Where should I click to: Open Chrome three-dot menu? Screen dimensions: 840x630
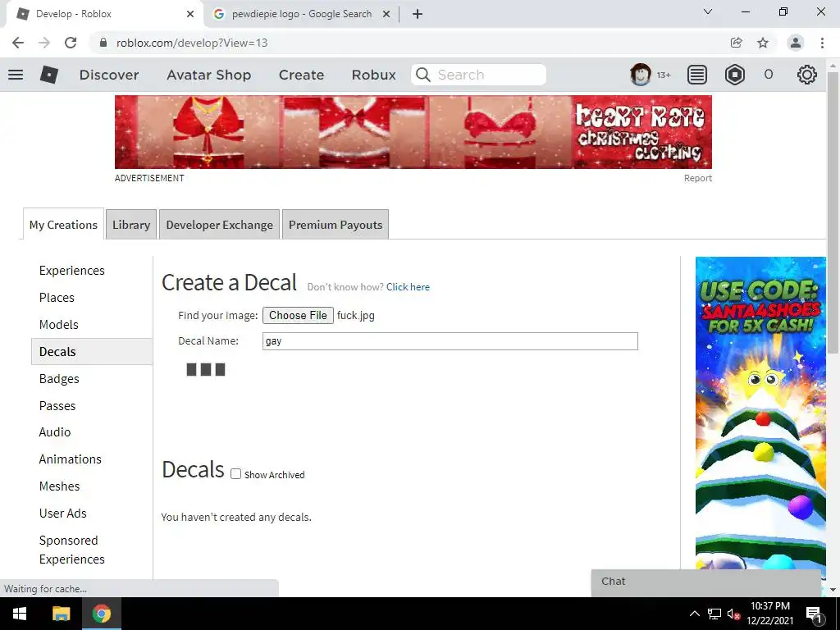822,43
